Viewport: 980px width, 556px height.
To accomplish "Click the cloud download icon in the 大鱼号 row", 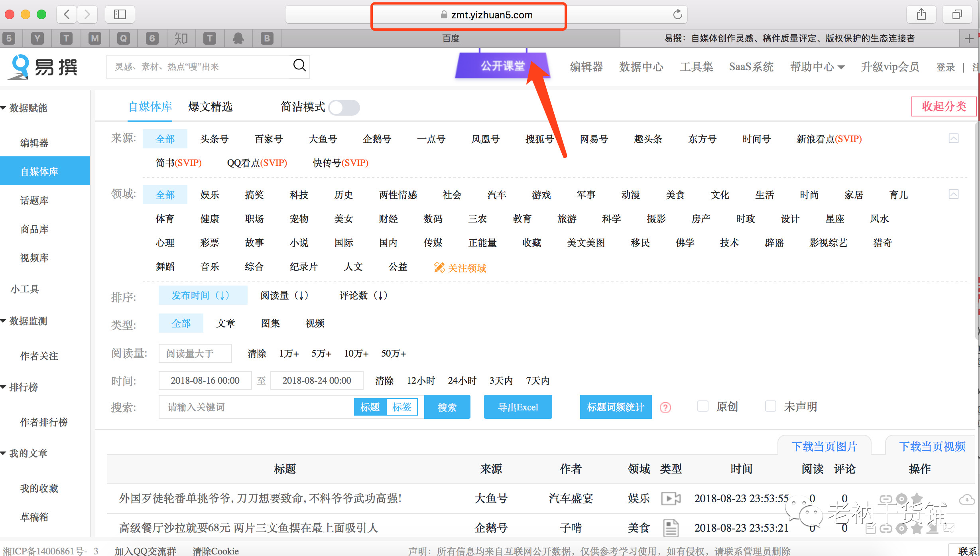I will coord(967,499).
